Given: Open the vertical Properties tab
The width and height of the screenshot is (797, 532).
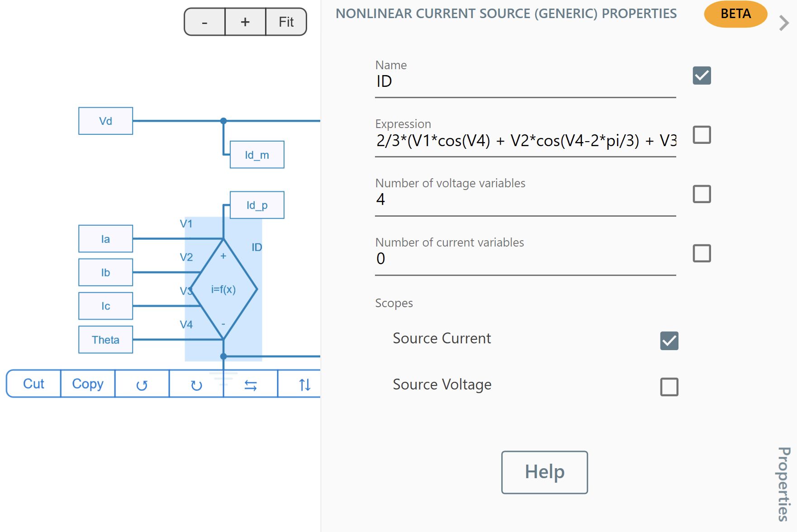Looking at the screenshot, I should click(784, 484).
